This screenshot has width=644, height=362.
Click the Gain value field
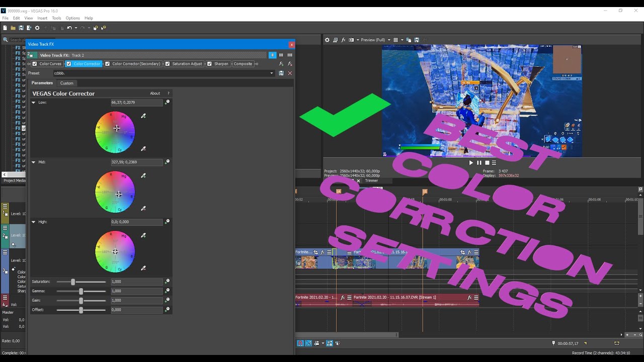coord(136,300)
